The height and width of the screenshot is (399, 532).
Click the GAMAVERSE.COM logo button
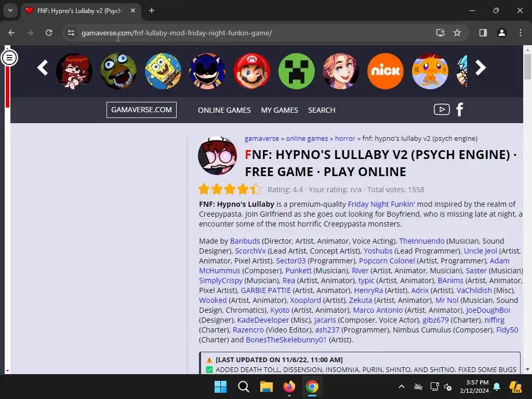click(141, 110)
